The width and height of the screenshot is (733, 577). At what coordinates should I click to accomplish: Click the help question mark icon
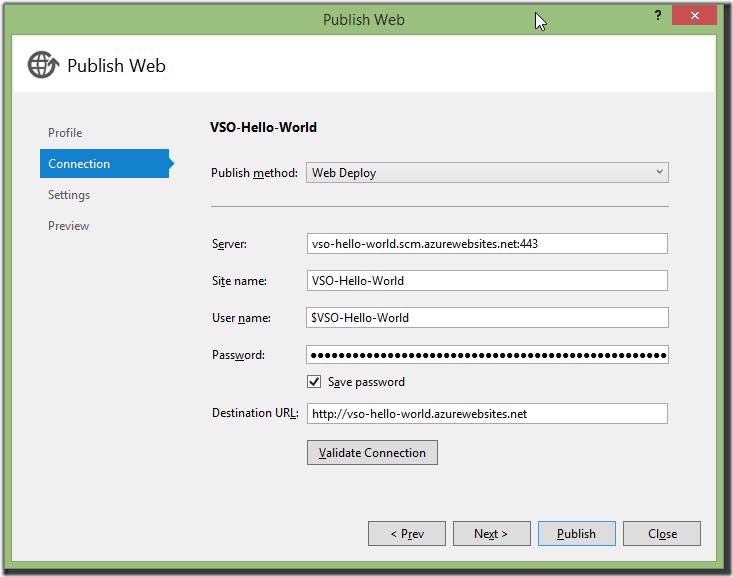(x=658, y=15)
